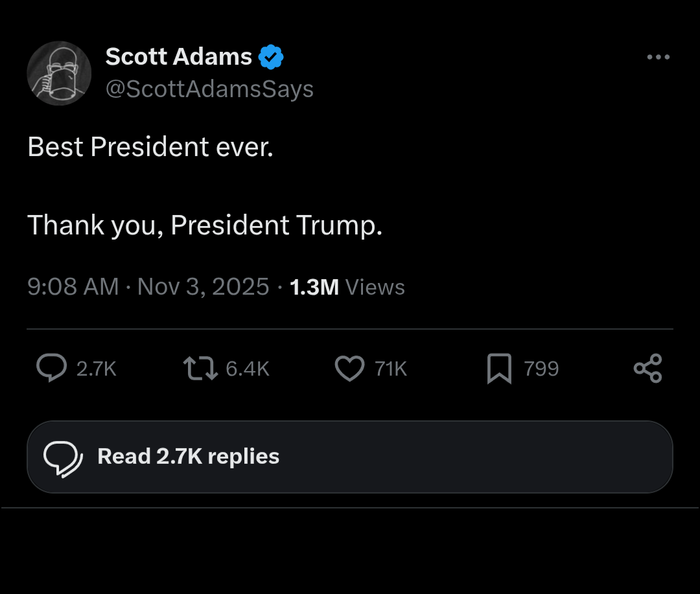Image resolution: width=700 pixels, height=594 pixels.
Task: Click the 799 bookmarks count
Action: [541, 369]
